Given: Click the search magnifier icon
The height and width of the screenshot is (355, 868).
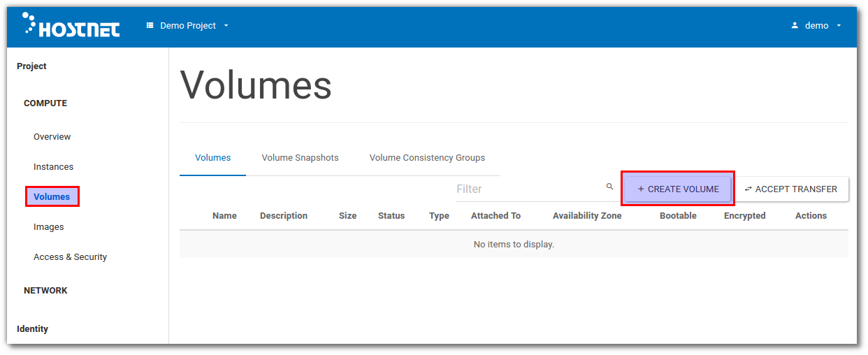Looking at the screenshot, I should (609, 187).
